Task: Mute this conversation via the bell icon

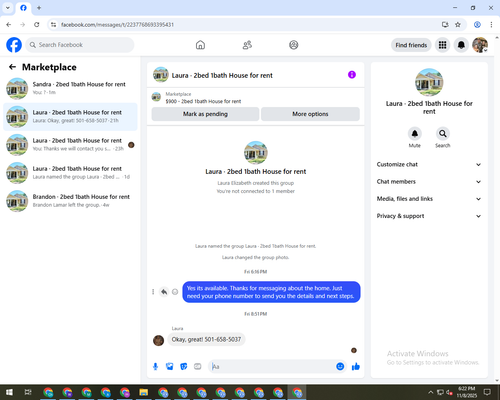Action: (x=415, y=134)
